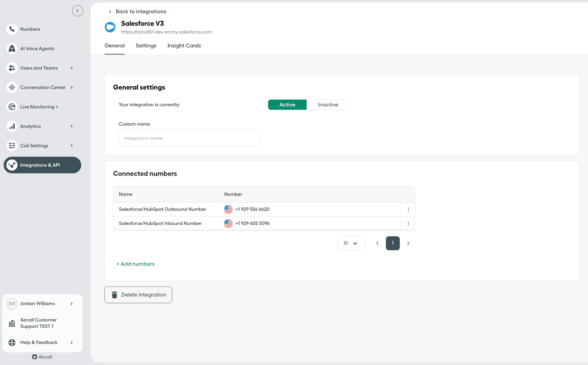
Task: Click the Salesforce cloud logo
Action: coord(110,27)
